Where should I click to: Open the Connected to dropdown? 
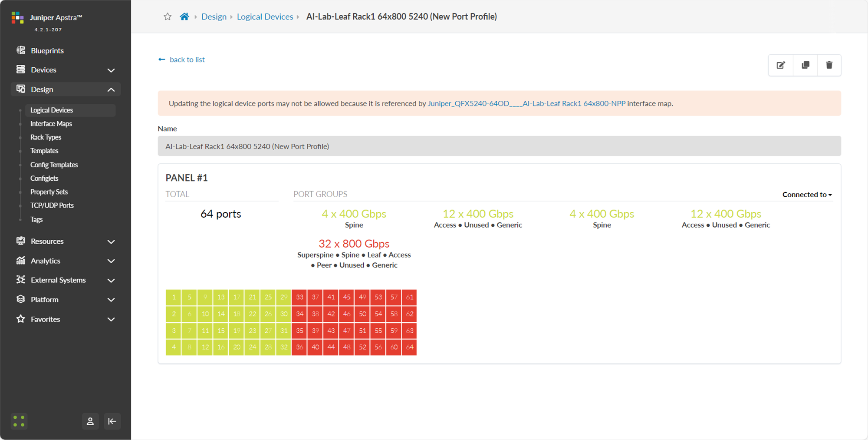pyautogui.click(x=807, y=195)
